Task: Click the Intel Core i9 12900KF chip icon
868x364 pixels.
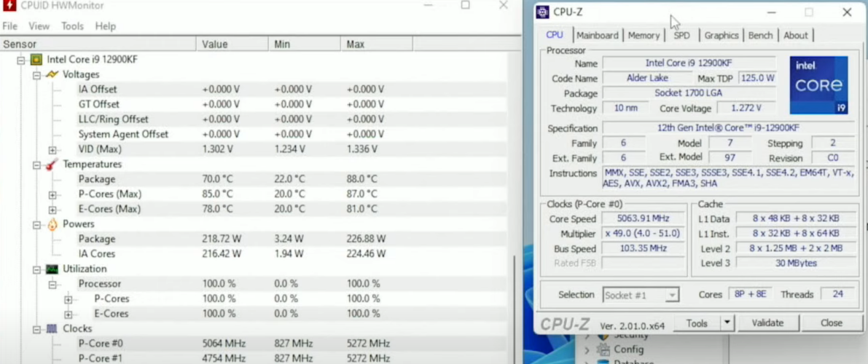Action: click(36, 59)
